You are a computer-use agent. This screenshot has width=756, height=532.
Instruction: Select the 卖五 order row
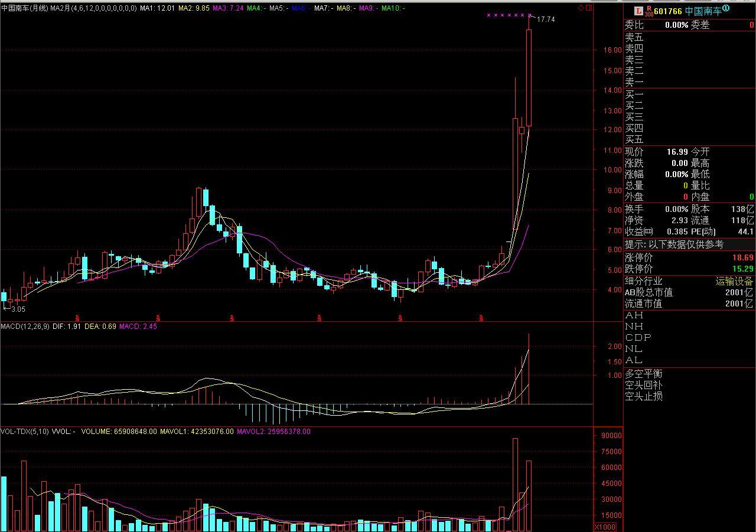point(689,37)
